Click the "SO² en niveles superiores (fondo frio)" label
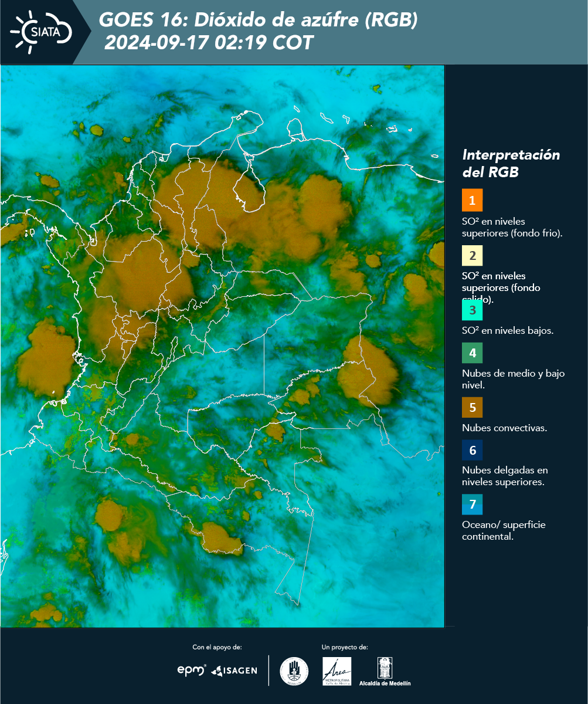Screen dimensions: 588x704 click(x=512, y=227)
